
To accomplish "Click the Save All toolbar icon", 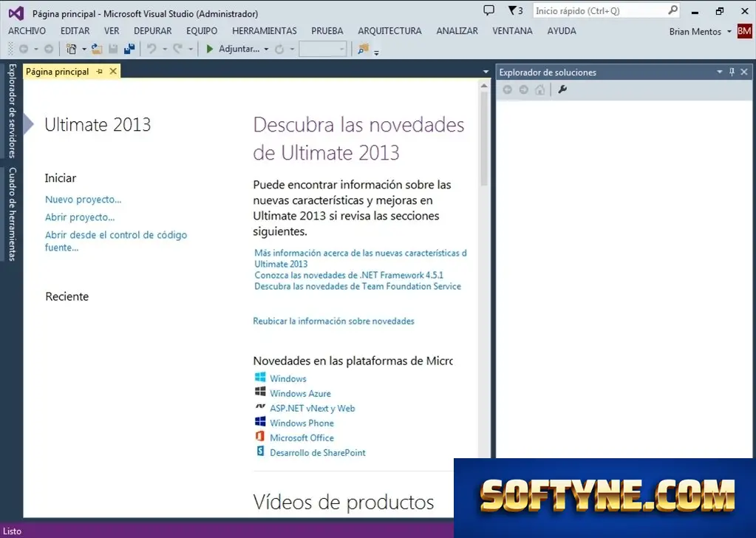I will 129,49.
